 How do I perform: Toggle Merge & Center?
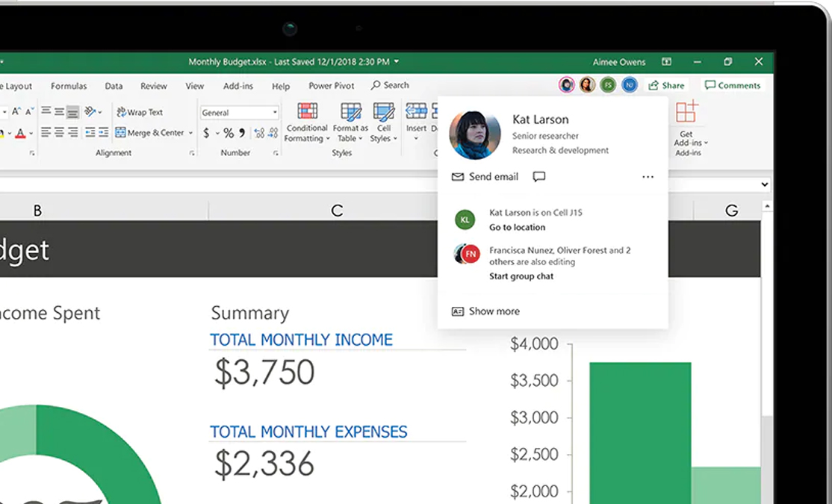pos(149,133)
